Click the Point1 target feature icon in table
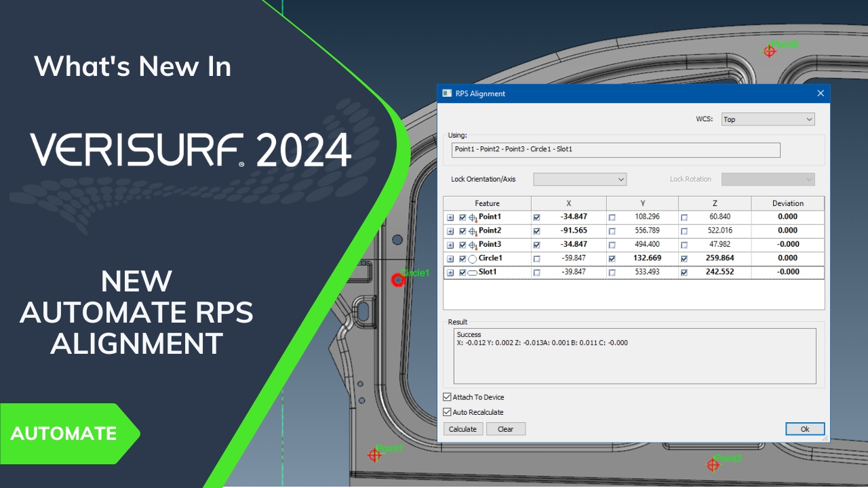The height and width of the screenshot is (488, 868). coord(473,218)
